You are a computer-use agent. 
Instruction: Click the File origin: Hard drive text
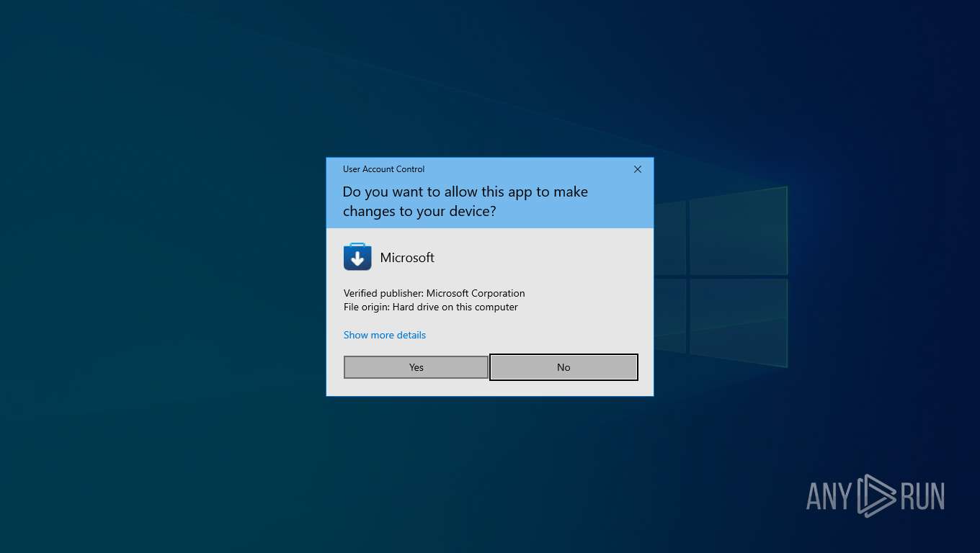point(430,307)
